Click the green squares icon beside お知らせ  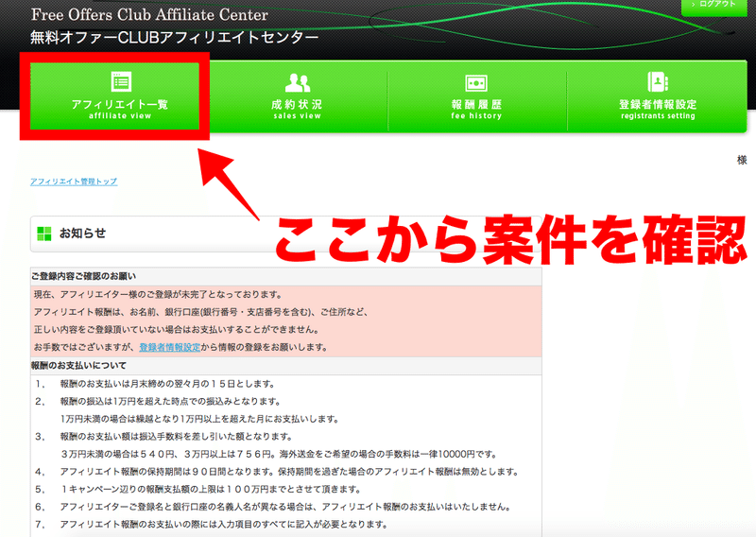(43, 234)
